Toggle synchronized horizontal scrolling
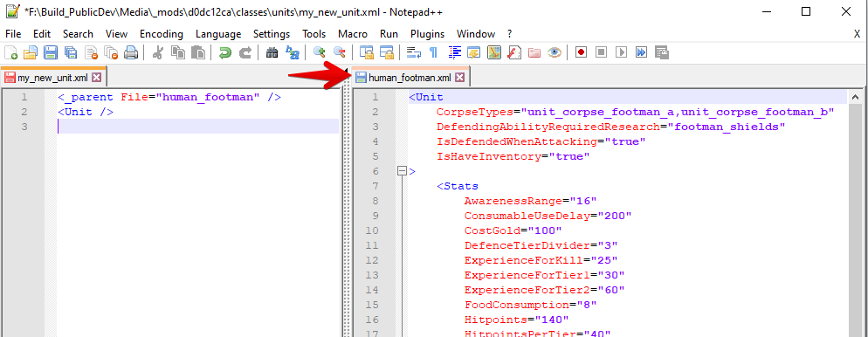The width and height of the screenshot is (868, 337). pyautogui.click(x=386, y=52)
